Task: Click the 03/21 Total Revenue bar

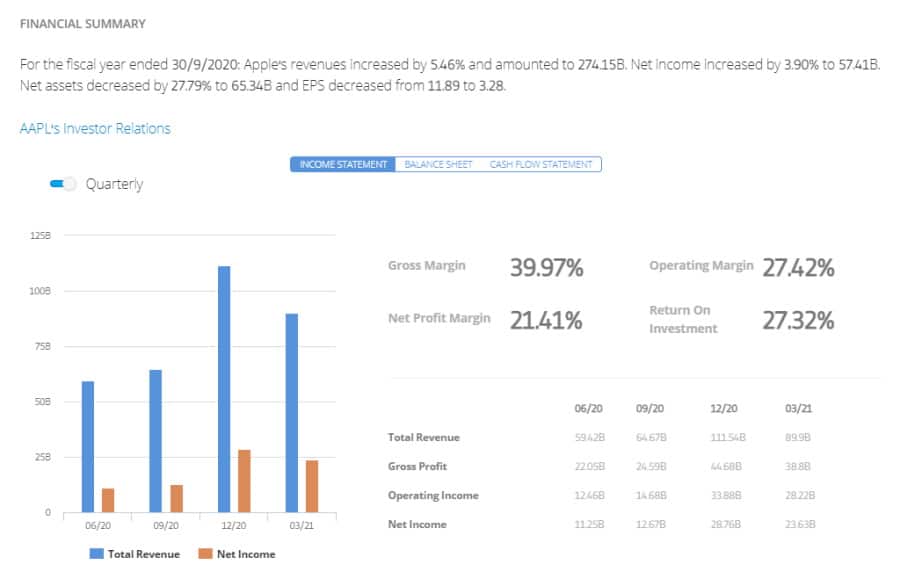Action: click(292, 413)
